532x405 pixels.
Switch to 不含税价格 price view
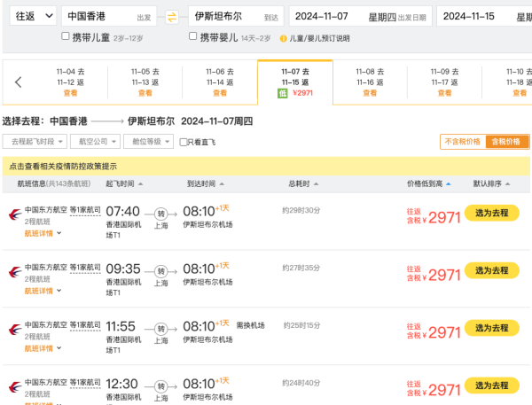(x=463, y=142)
